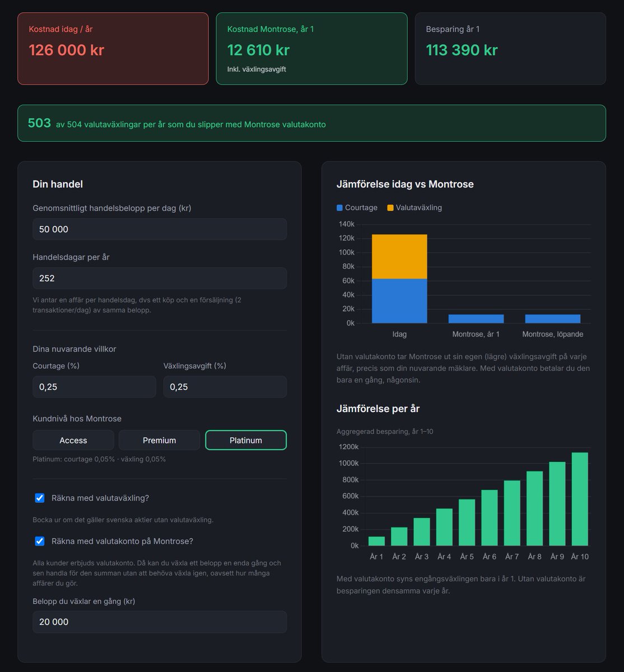Click the Kundnivå hos Montrose label
The height and width of the screenshot is (672, 624).
[x=77, y=419]
